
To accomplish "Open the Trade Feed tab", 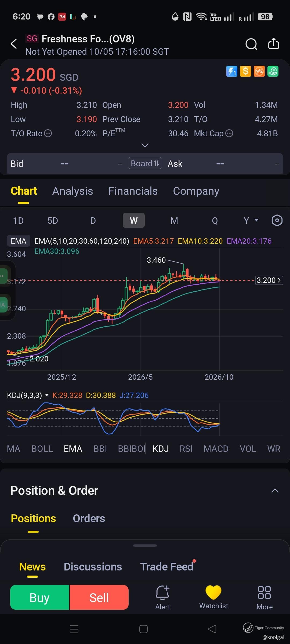I will pyautogui.click(x=167, y=567).
